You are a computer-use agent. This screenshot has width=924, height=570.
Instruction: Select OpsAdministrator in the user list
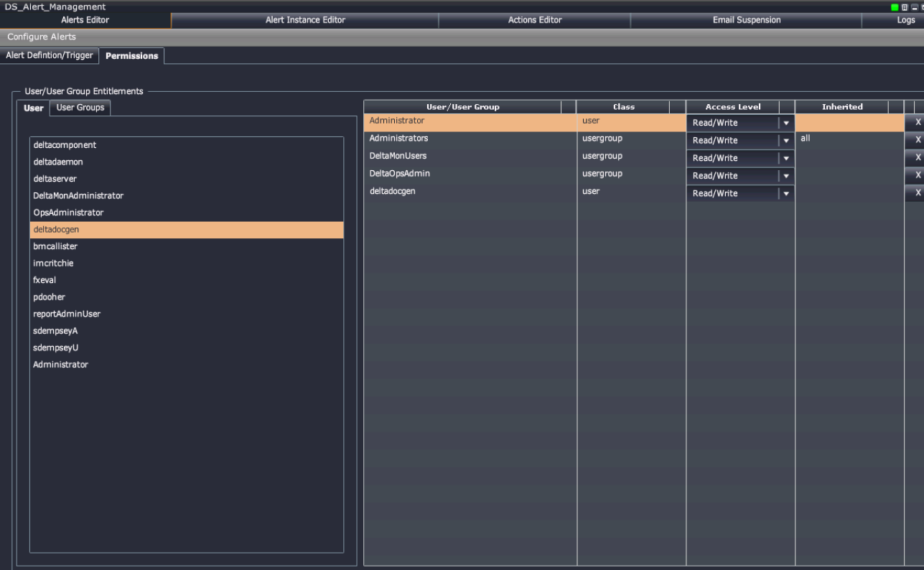tap(187, 212)
